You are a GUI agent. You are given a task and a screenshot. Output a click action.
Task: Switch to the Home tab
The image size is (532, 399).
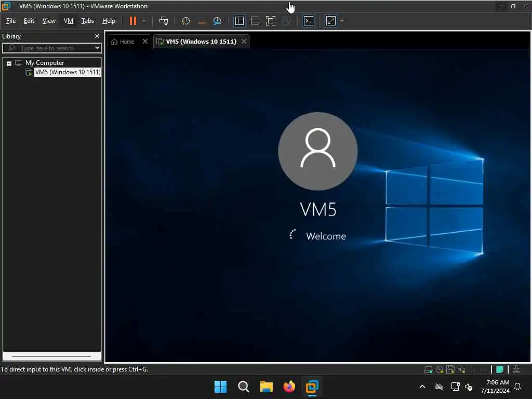(123, 42)
